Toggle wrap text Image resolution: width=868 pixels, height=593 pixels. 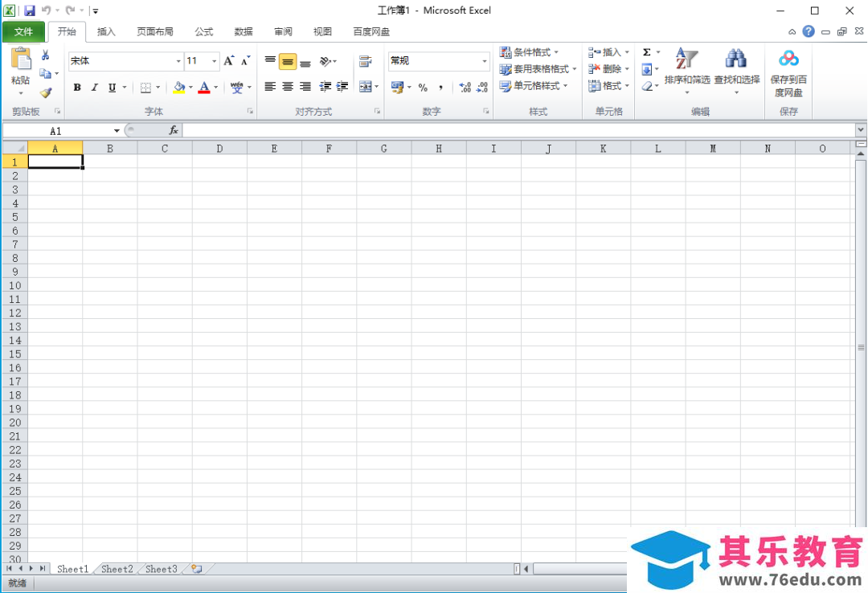click(x=365, y=61)
